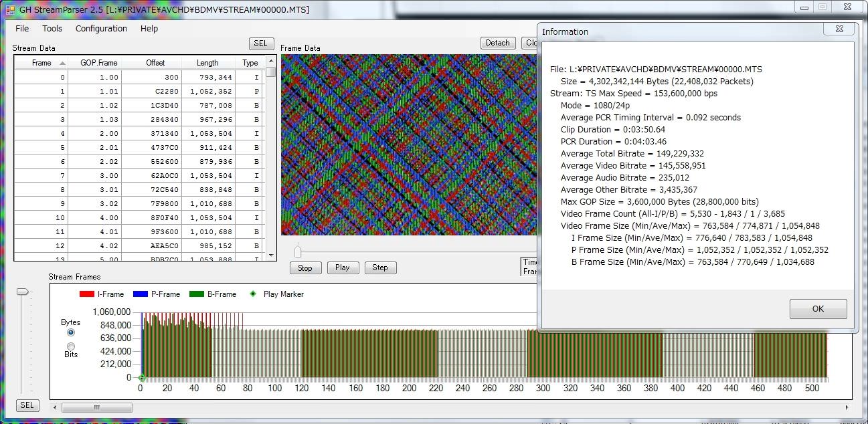The width and height of the screenshot is (868, 424).
Task: Click the stream table scroll-down arrow
Action: 271,255
